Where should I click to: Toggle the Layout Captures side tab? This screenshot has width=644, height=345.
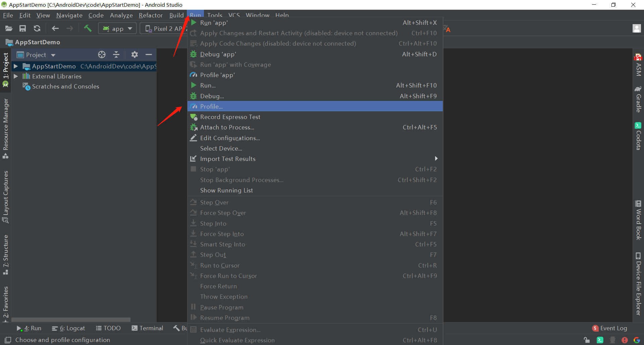pyautogui.click(x=6, y=197)
